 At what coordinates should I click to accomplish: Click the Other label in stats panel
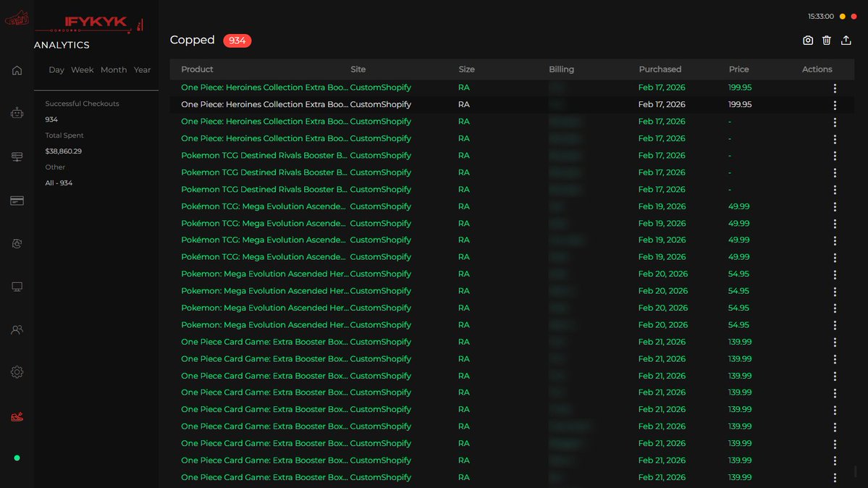pos(55,167)
